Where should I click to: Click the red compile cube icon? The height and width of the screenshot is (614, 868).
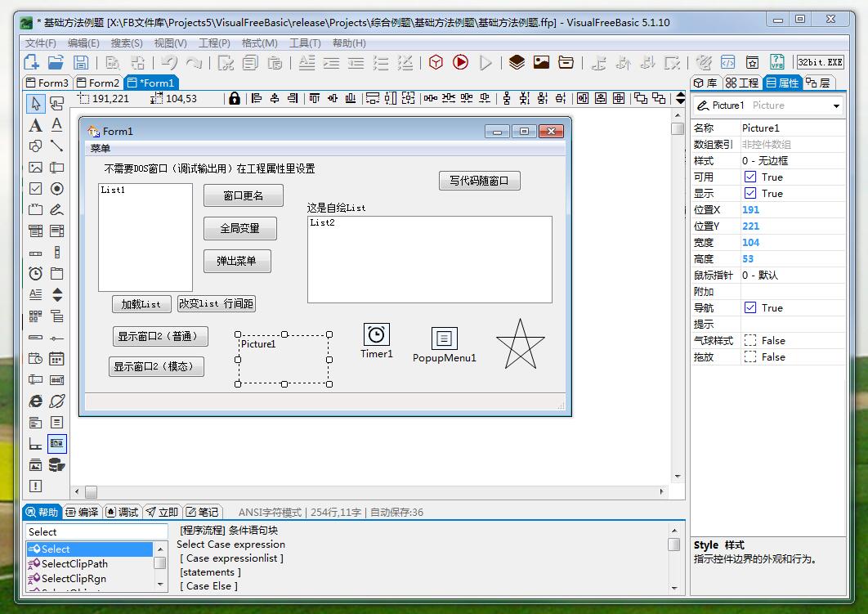(436, 62)
